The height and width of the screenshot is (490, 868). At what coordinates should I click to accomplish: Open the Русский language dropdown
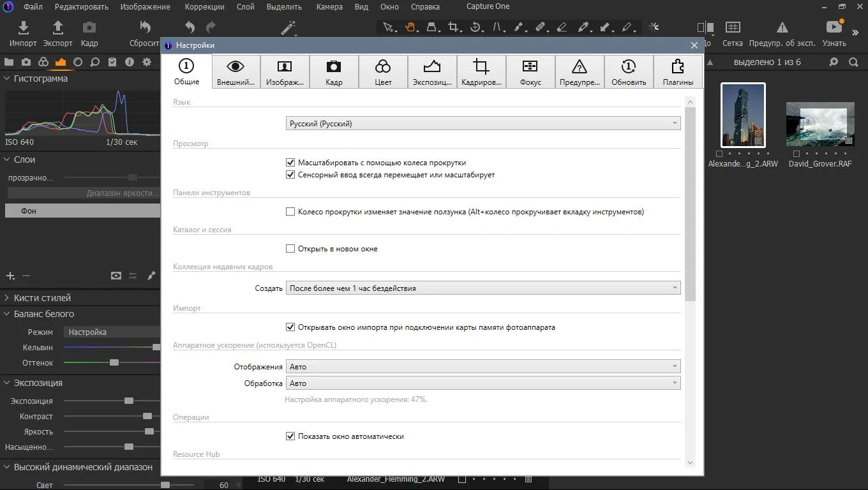click(x=483, y=124)
